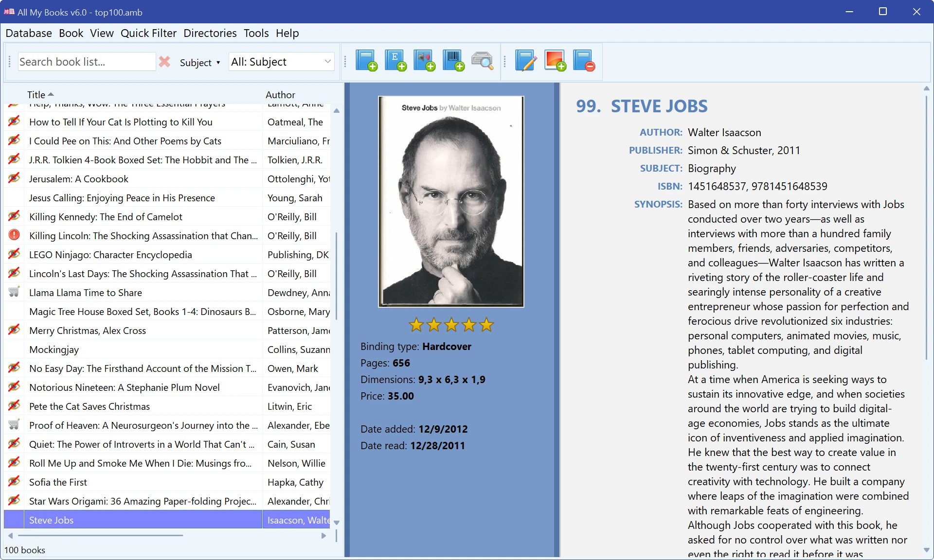Click the crossed-eye icon beside Killing Kennedy
Viewport: 934px width, 560px height.
[x=14, y=216]
